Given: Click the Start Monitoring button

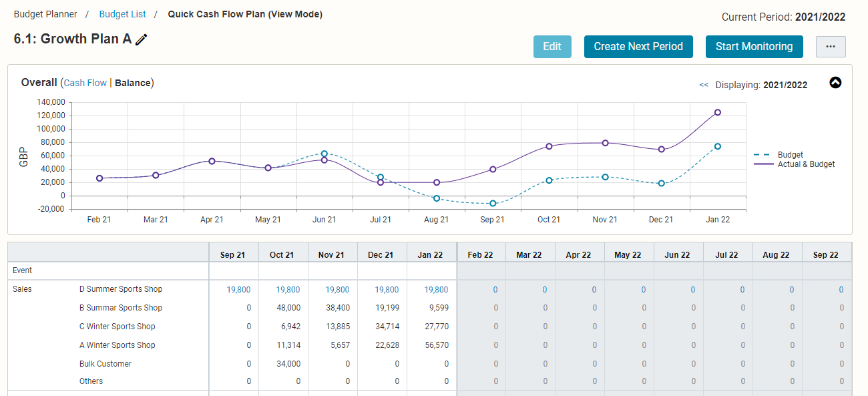Looking at the screenshot, I should click(x=754, y=47).
